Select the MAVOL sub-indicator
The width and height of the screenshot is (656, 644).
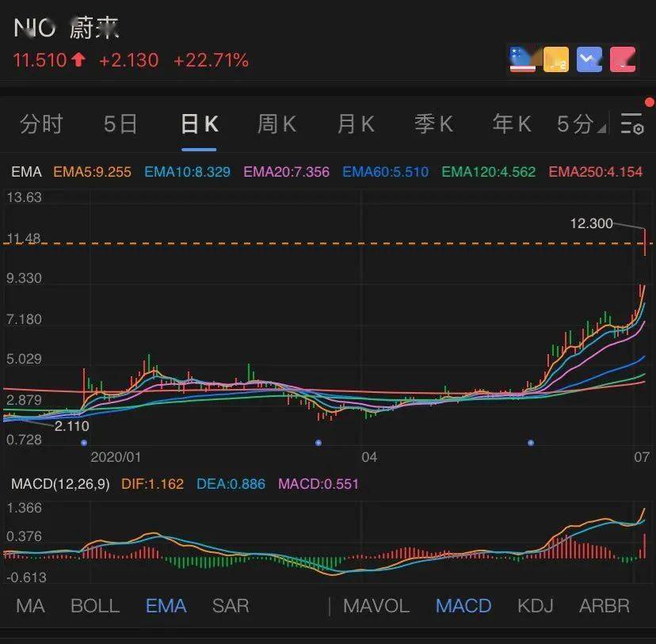click(x=376, y=605)
